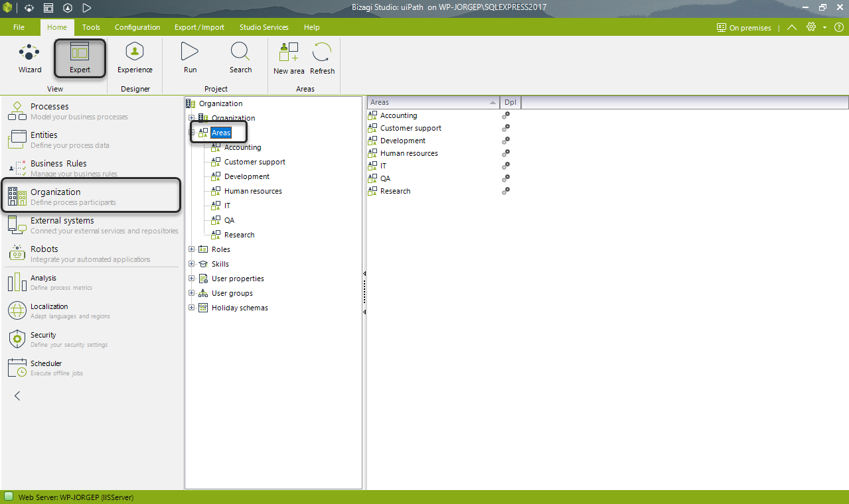Image resolution: width=849 pixels, height=504 pixels.
Task: Select Development in the tree
Action: [x=246, y=176]
